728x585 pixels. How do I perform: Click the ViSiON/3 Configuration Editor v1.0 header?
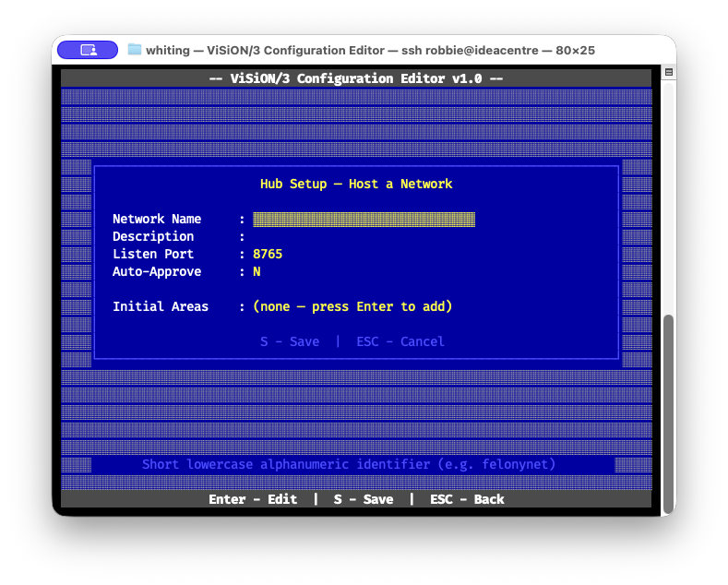click(356, 78)
